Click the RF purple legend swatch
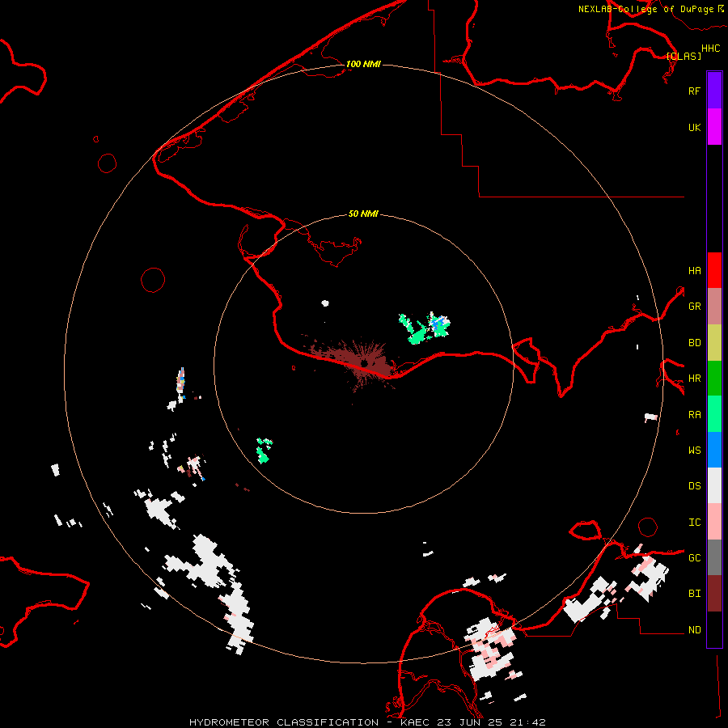The width and height of the screenshot is (728, 728). point(714,91)
